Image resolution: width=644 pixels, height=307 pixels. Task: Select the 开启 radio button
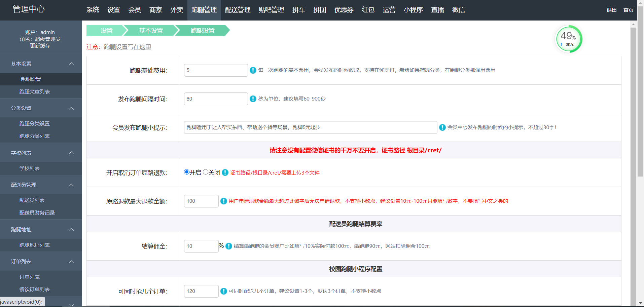[186, 172]
